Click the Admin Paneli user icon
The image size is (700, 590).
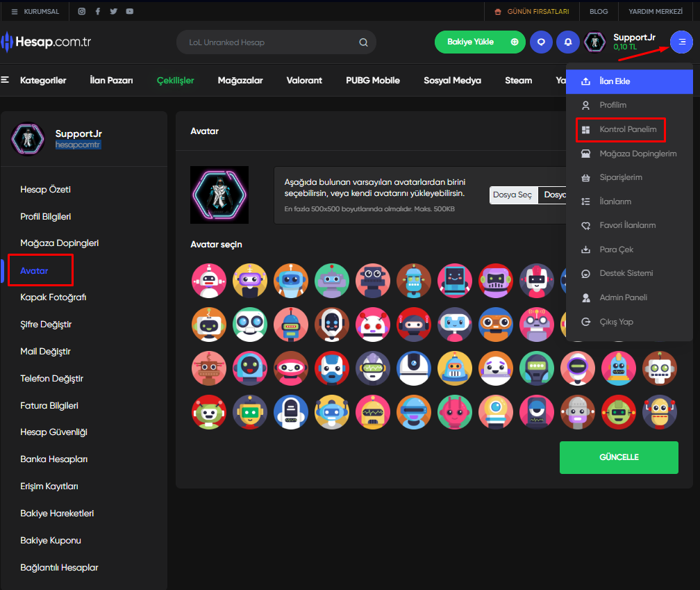point(585,298)
